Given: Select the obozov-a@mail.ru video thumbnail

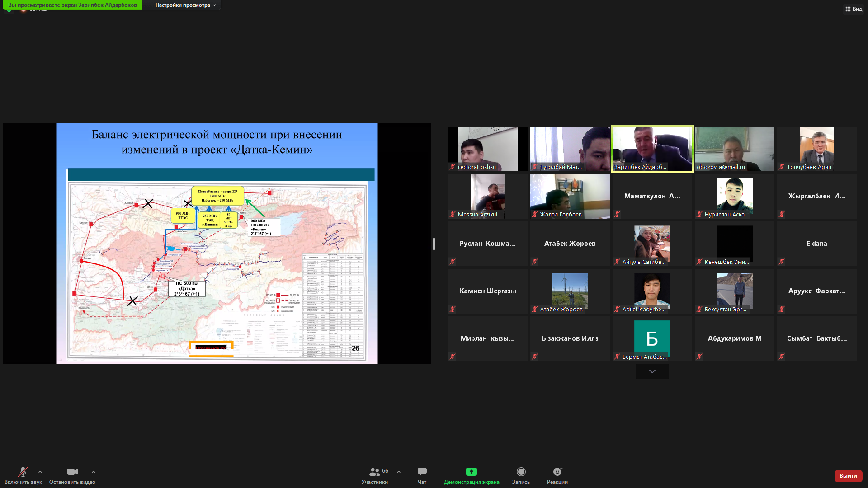Looking at the screenshot, I should (734, 149).
